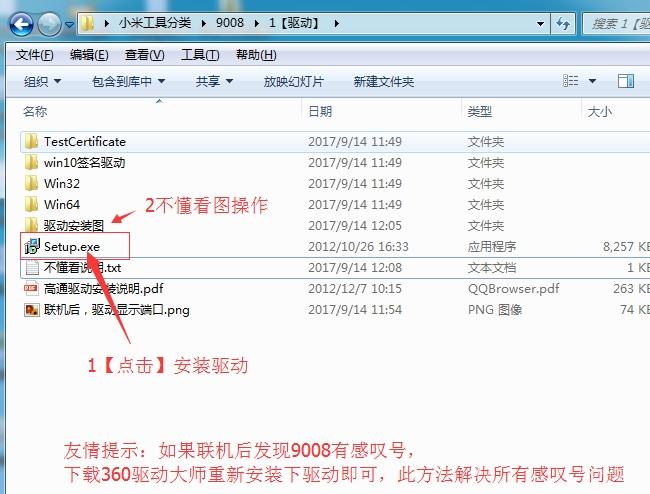
Task: Click the Setup.exe installer icon
Action: click(32, 247)
